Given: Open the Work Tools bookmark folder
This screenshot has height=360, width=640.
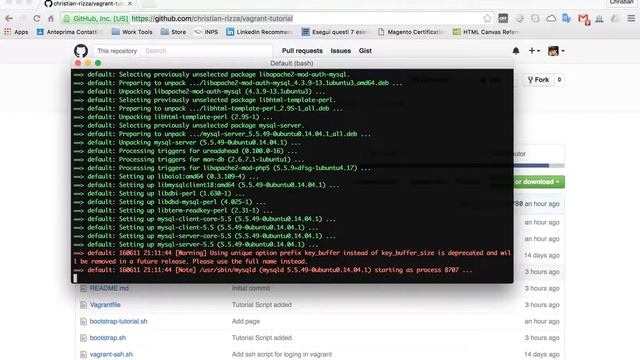Looking at the screenshot, I should (x=132, y=32).
